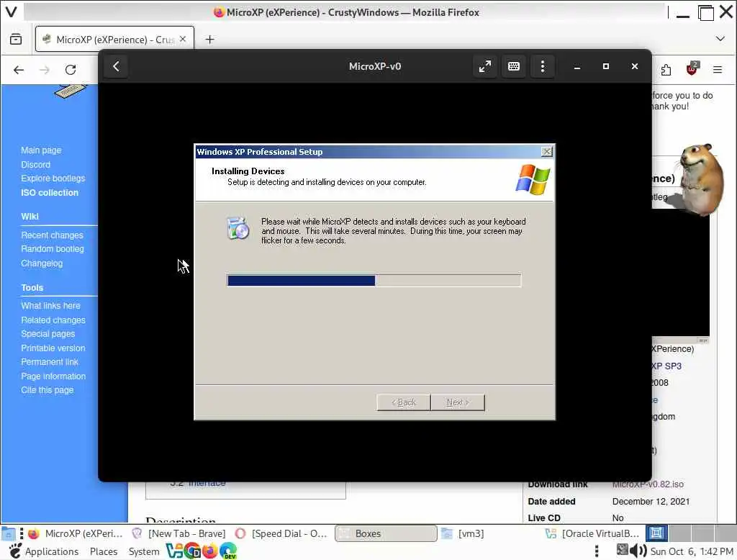Switch to the Boxes taskbar window
Screen dimensions: 737x560
pyautogui.click(x=386, y=533)
